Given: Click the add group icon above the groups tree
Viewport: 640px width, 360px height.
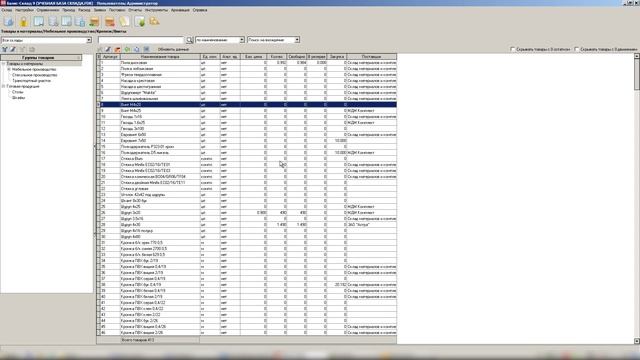Looking at the screenshot, I should pyautogui.click(x=4, y=49).
